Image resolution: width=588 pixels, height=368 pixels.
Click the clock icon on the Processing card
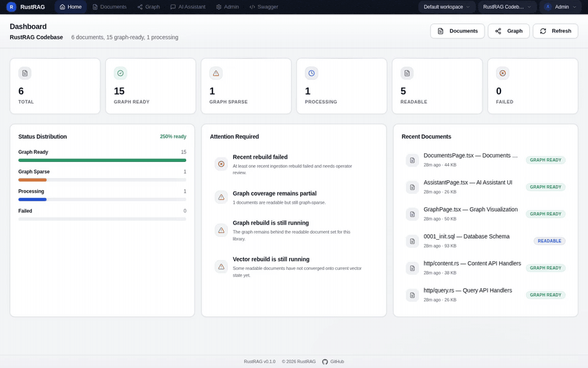click(311, 73)
